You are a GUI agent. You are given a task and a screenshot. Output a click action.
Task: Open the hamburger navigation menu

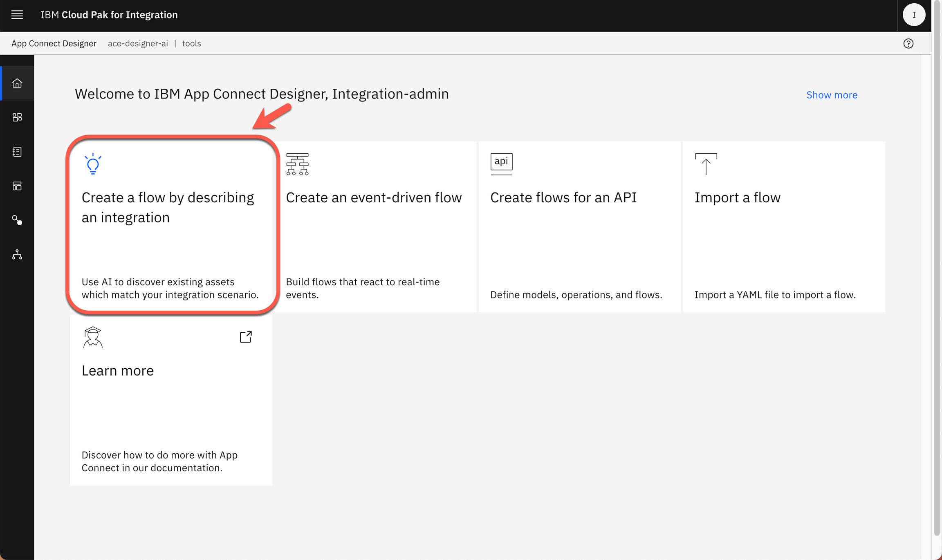click(x=17, y=15)
